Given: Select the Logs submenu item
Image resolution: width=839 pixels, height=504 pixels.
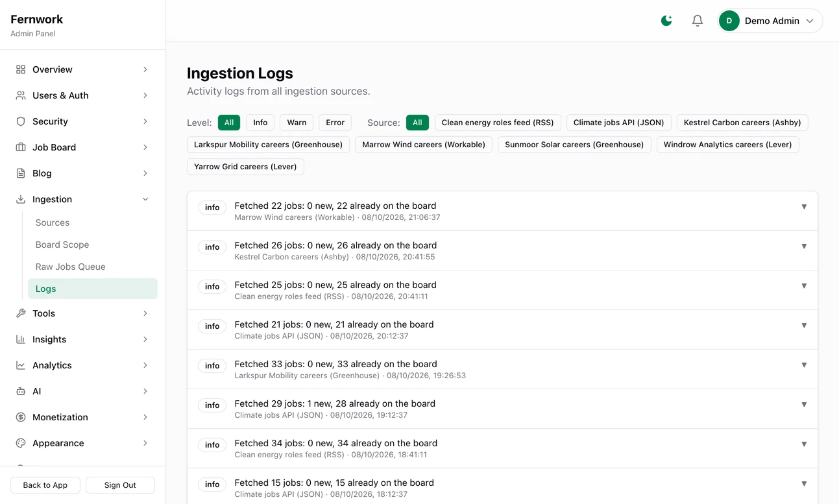Looking at the screenshot, I should pyautogui.click(x=93, y=289).
